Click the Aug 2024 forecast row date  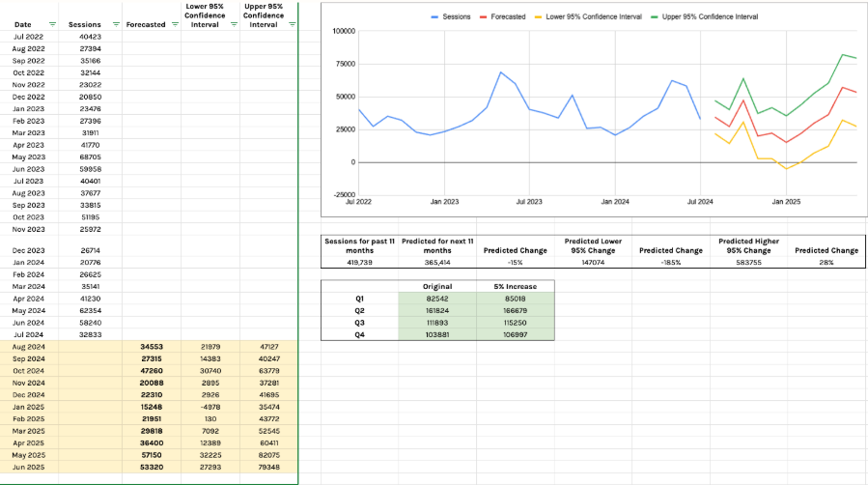point(29,347)
